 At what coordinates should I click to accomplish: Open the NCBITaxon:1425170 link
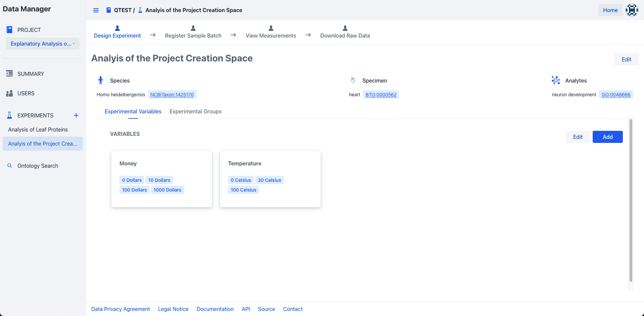172,95
